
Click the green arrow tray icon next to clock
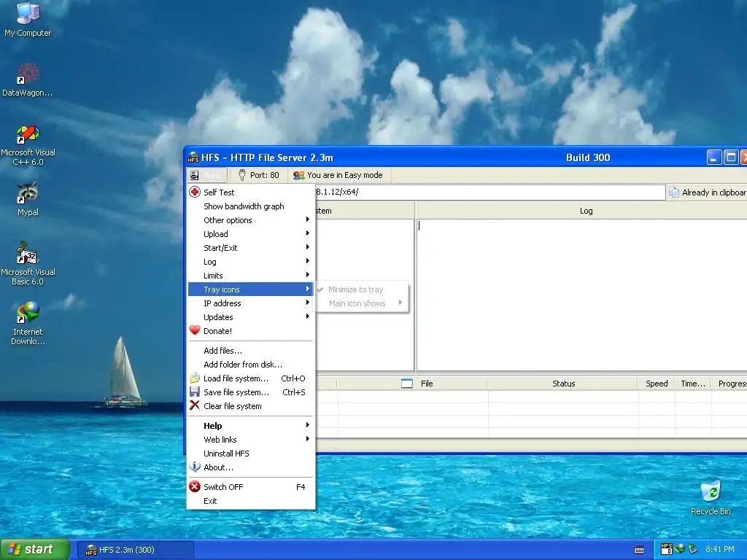(x=693, y=549)
